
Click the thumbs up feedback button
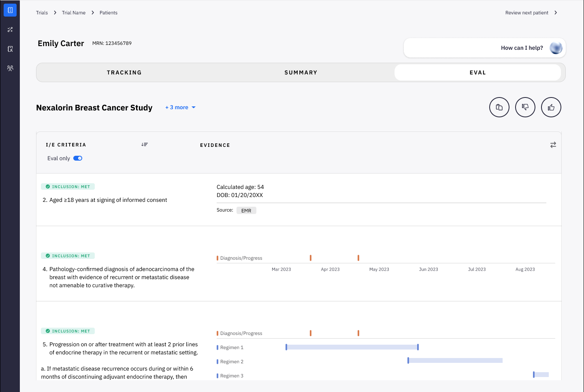click(x=551, y=107)
